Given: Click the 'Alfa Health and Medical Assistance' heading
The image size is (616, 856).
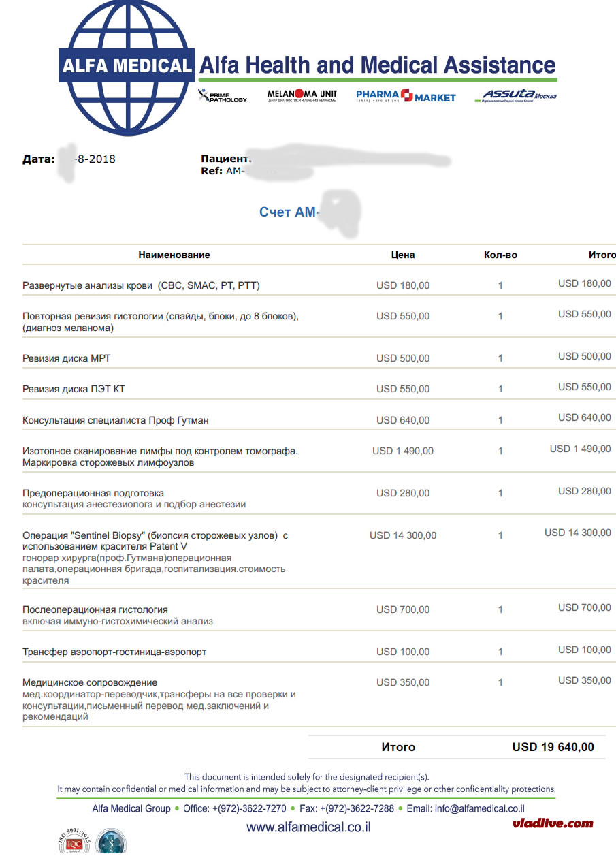Looking at the screenshot, I should point(377,65).
